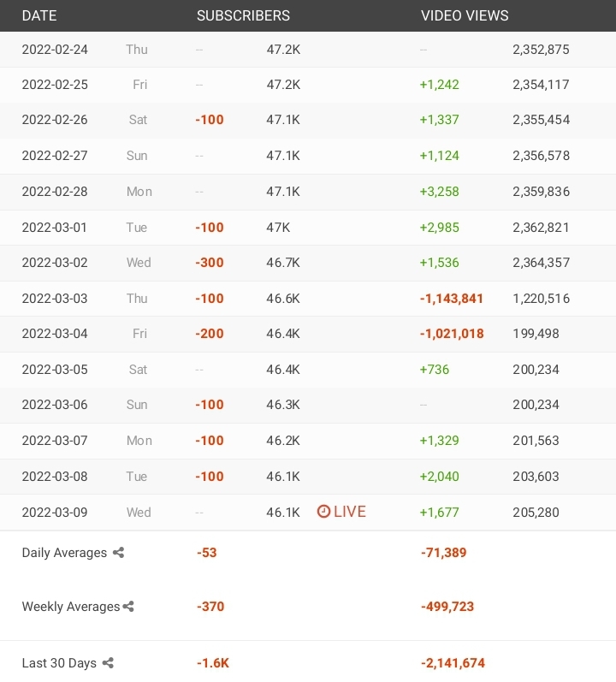The height and width of the screenshot is (682, 616).
Task: Click share icon next to Daily Averages
Action: coord(118,553)
